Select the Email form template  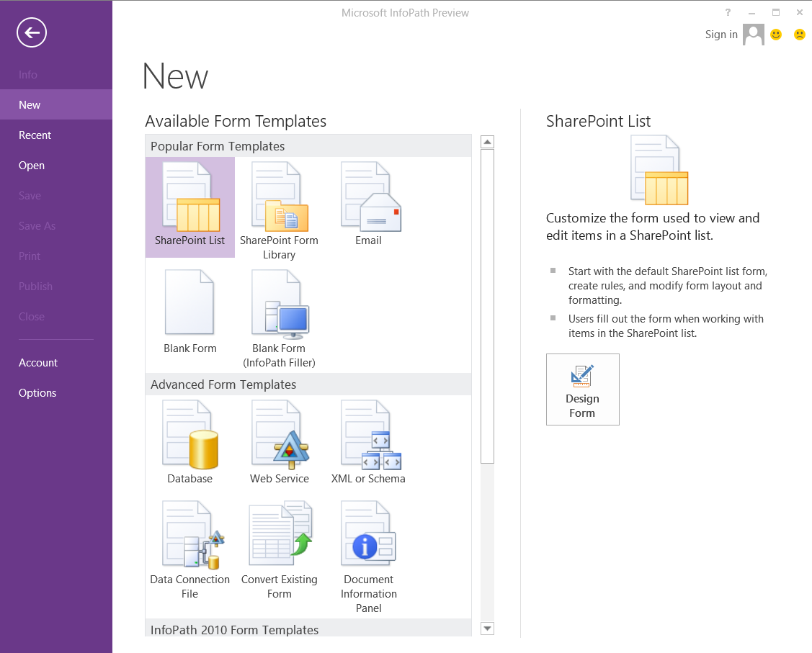coord(369,204)
